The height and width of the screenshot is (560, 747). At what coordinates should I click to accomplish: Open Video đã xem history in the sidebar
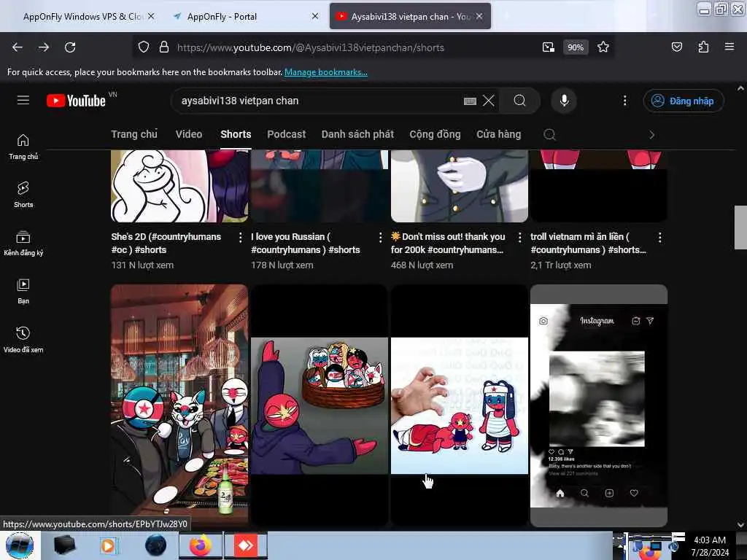pyautogui.click(x=23, y=340)
